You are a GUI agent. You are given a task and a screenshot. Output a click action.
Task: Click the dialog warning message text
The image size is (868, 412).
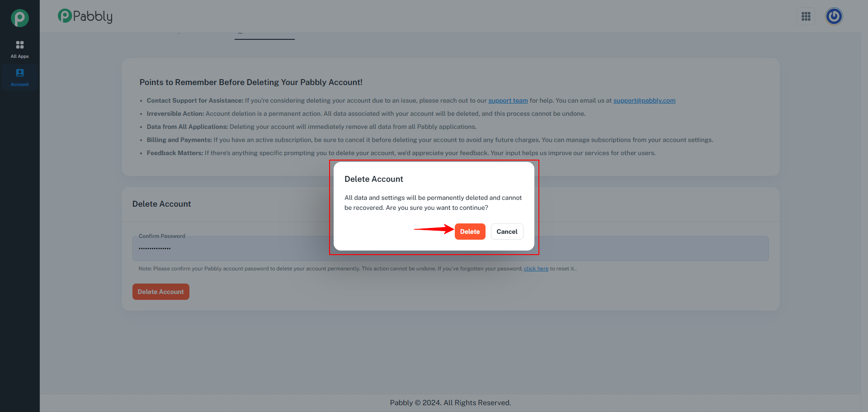tap(433, 203)
